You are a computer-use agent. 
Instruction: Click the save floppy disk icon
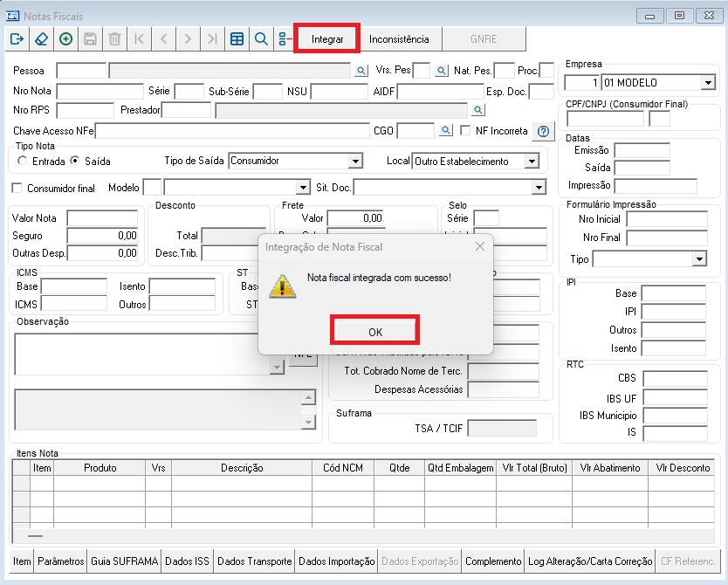tap(90, 39)
